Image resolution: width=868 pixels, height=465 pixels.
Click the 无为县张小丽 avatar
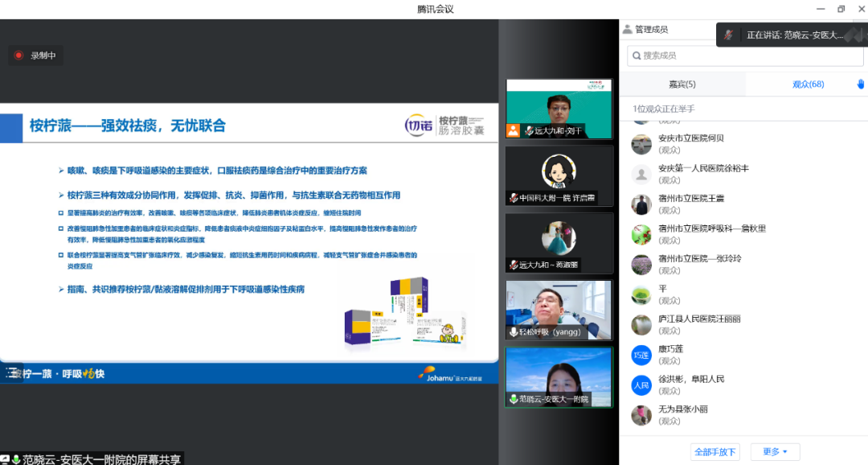(641, 414)
